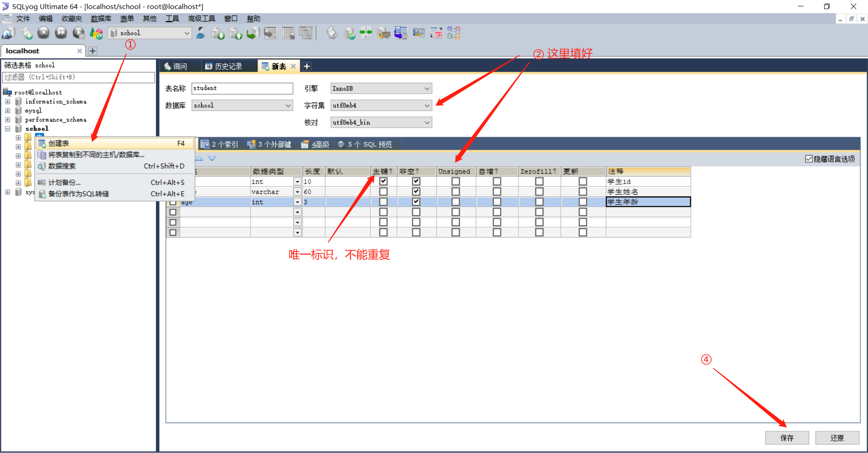Add a new connection tab next to localhost
This screenshot has width=868, height=453.
pyautogui.click(x=93, y=51)
